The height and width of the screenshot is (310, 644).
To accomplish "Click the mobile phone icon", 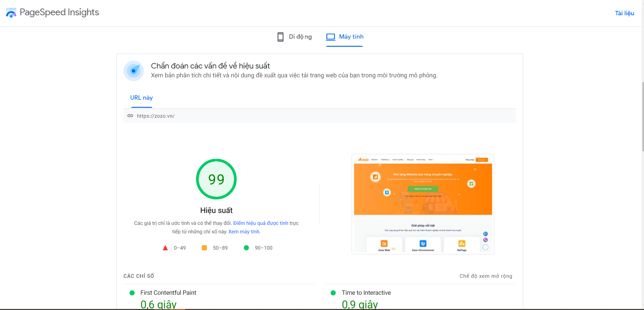I will pyautogui.click(x=280, y=37).
